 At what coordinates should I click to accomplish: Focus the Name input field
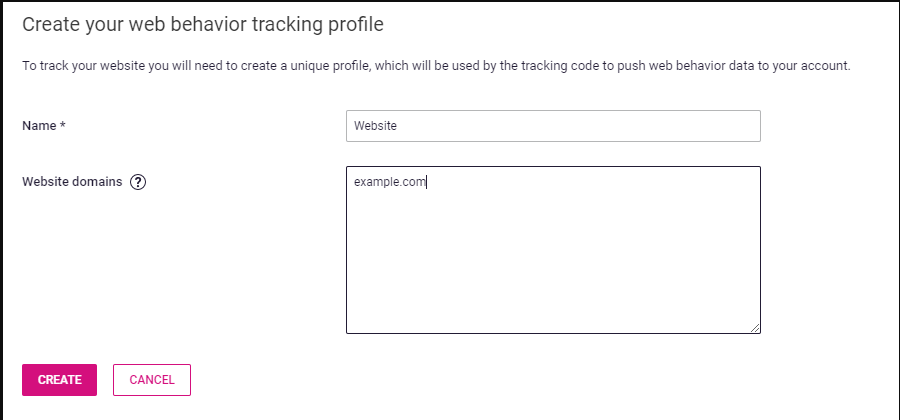coord(553,126)
